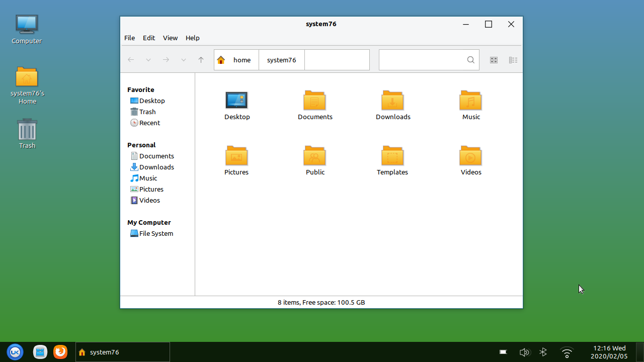Switch to compact list view layout

tap(513, 60)
